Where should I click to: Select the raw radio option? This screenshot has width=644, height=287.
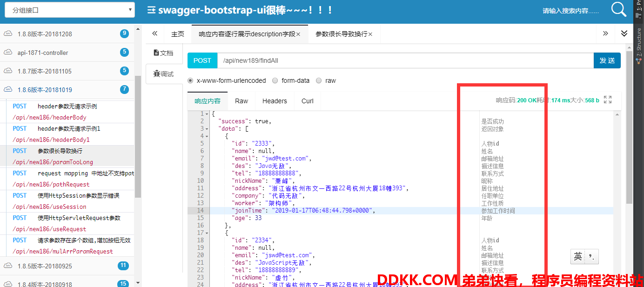319,80
